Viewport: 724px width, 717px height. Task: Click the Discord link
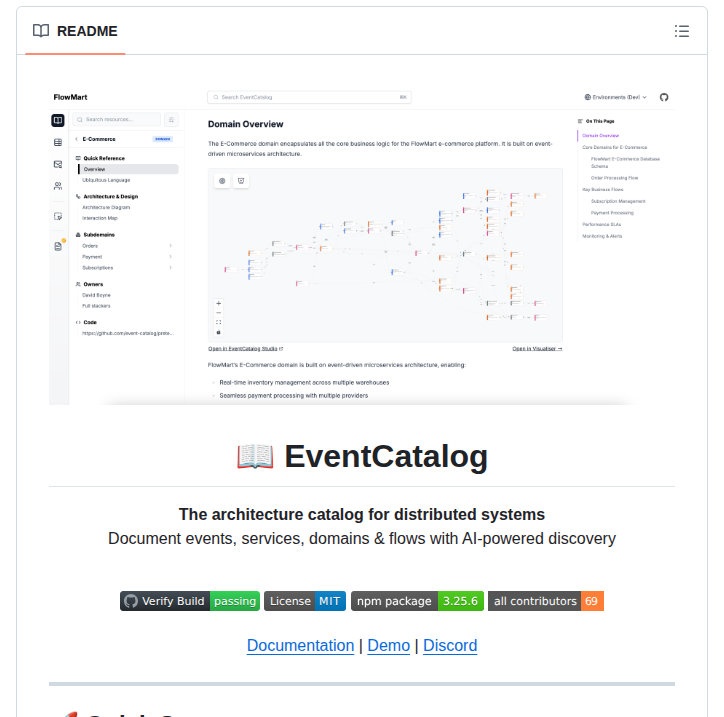click(450, 645)
